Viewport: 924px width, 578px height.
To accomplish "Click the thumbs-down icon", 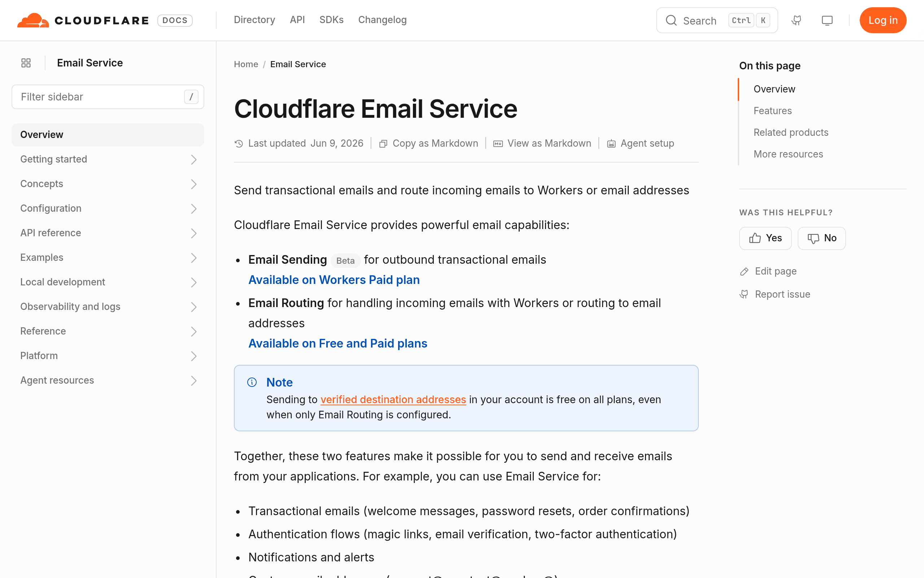I will [813, 238].
